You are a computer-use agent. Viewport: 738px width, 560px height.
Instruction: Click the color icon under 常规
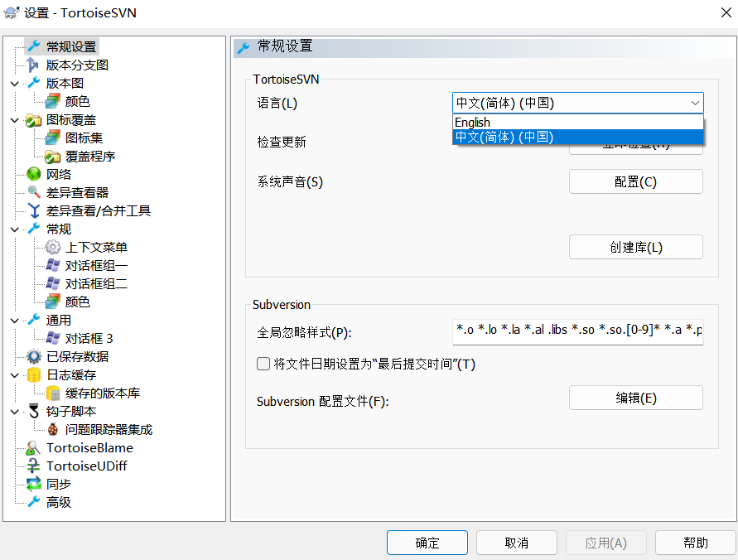coord(53,302)
